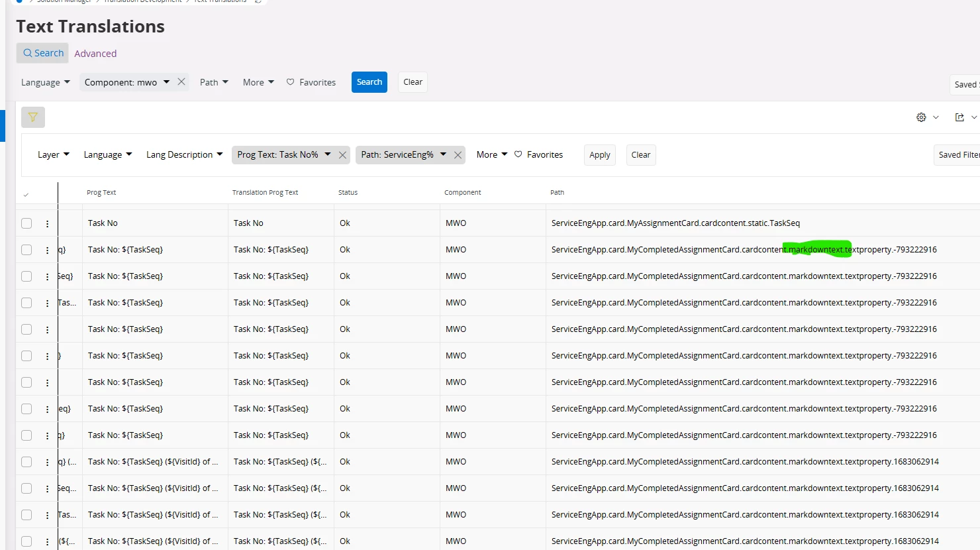Tick the checkbox for the Seq} row
Viewport: 980px width, 550px height.
[26, 276]
